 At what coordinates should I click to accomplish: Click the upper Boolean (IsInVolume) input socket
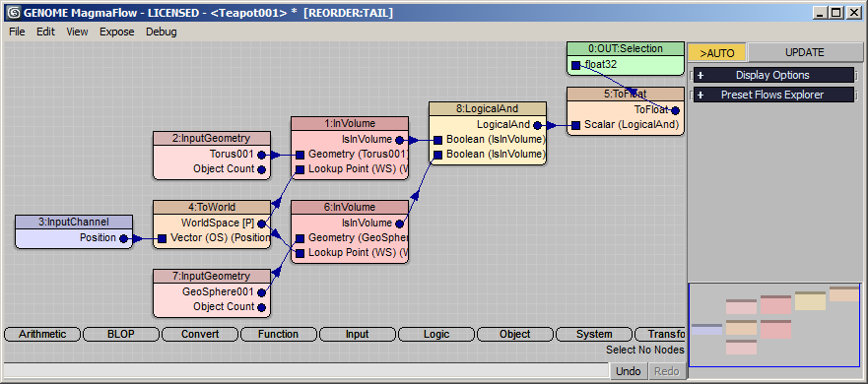(x=437, y=140)
